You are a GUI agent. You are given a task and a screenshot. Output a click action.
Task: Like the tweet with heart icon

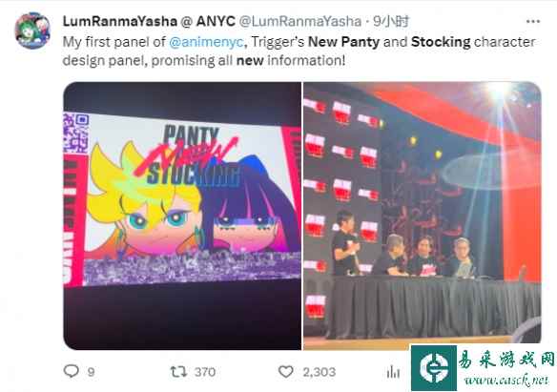[285, 372]
